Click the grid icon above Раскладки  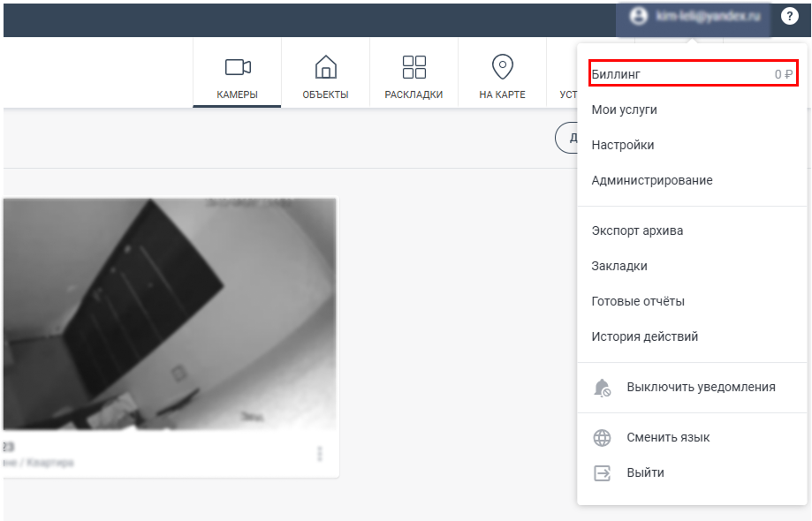tap(414, 67)
